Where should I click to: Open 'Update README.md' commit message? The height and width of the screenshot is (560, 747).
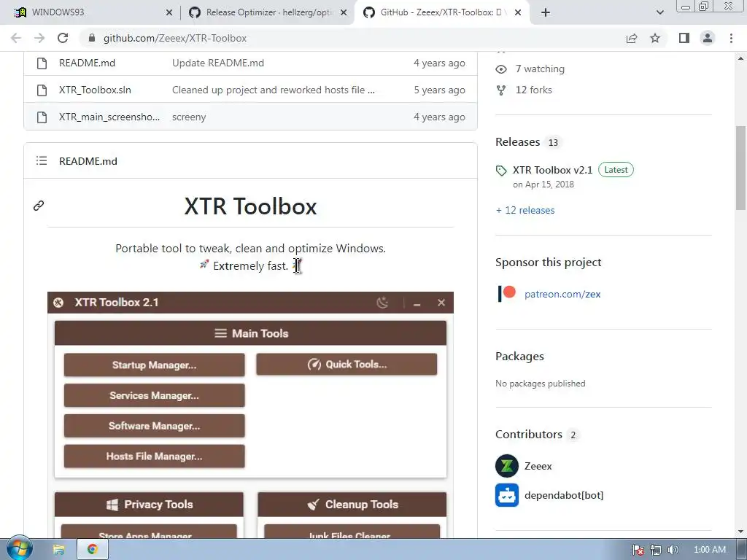217,63
